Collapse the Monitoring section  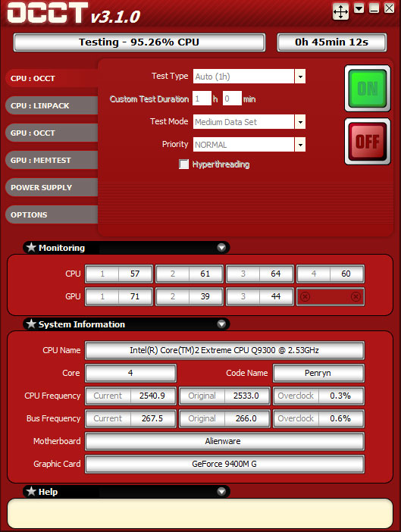coord(221,247)
